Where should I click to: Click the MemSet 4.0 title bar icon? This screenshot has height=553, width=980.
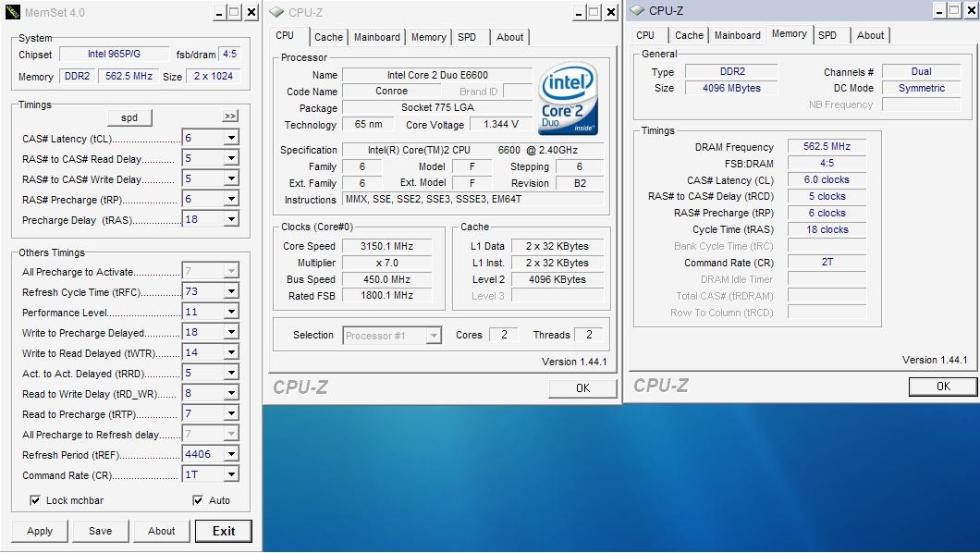[13, 12]
